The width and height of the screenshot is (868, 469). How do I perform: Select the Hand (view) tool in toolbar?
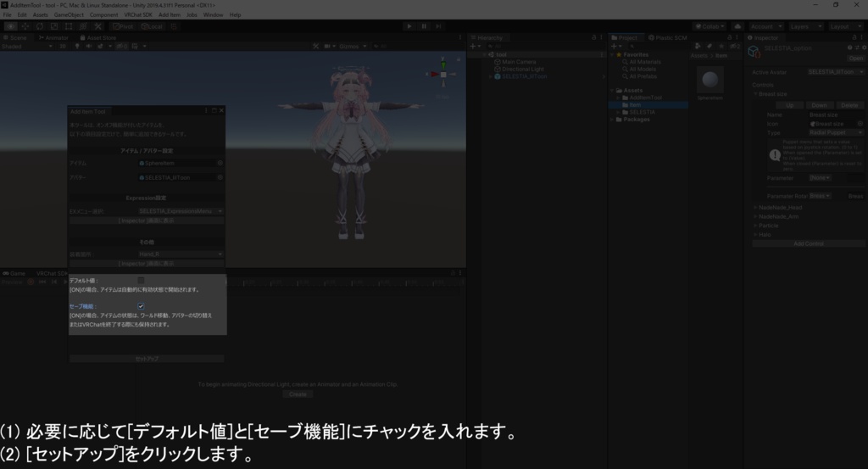pyautogui.click(x=10, y=26)
